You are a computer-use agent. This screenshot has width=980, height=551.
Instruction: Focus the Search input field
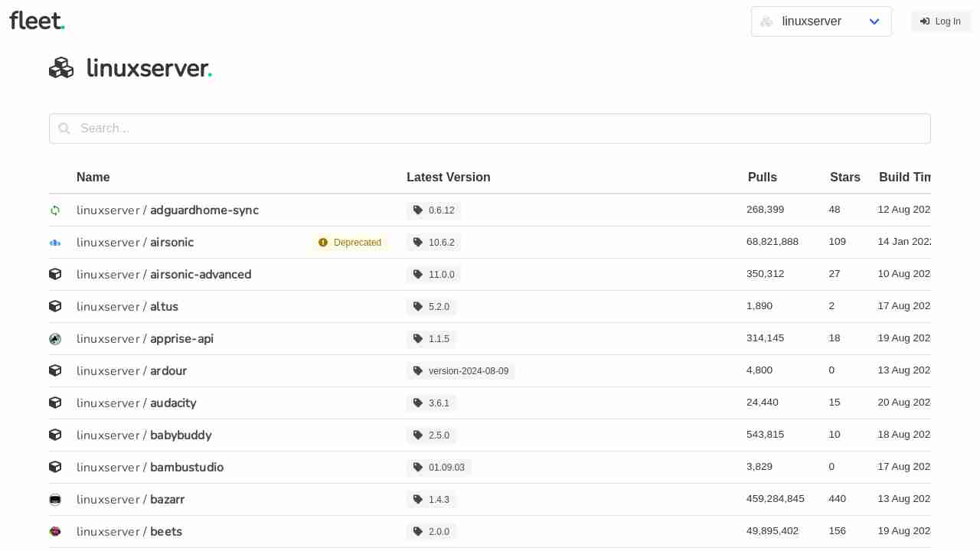coord(490,129)
